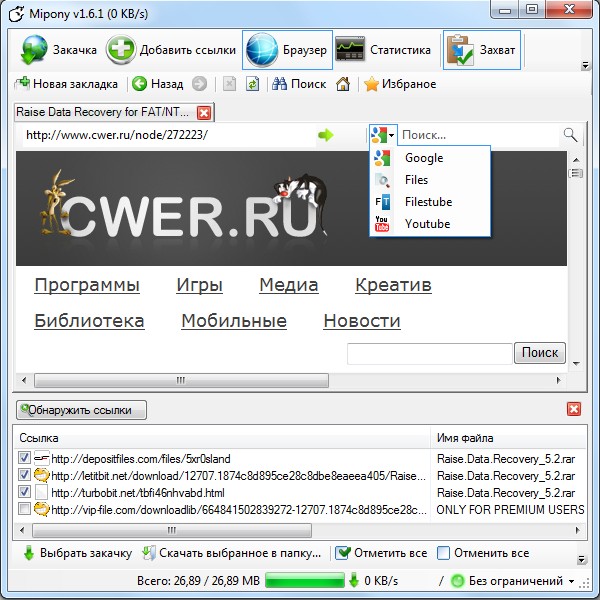Click the Обнаружить ссылки button
Screen dimensions: 600x600
point(82,410)
